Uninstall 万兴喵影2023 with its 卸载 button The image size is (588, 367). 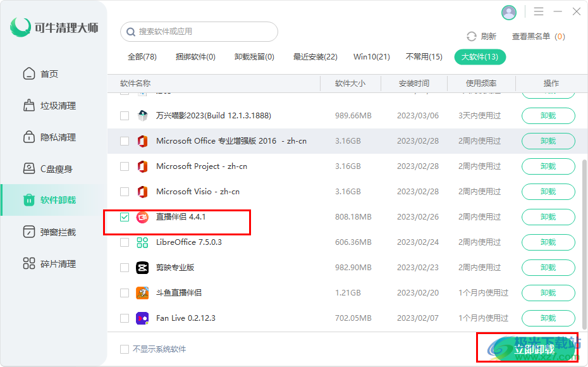pyautogui.click(x=548, y=116)
